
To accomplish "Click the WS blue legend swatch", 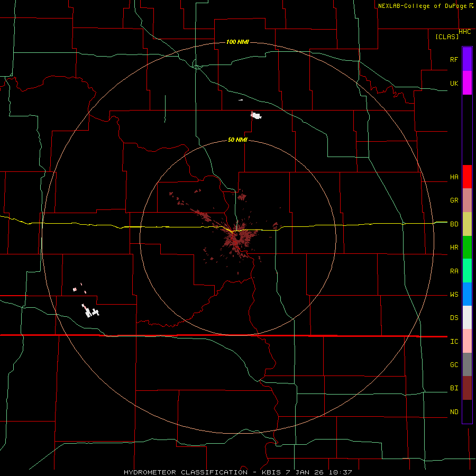I will tap(467, 294).
